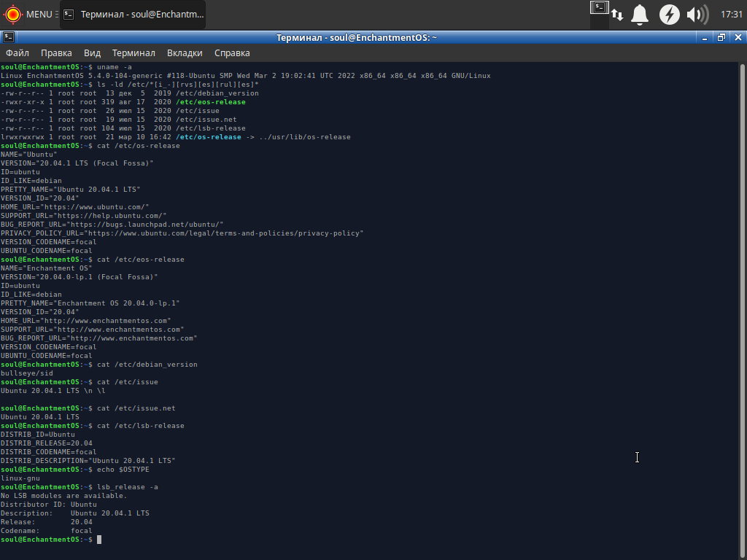Click the HOME_URL="http://www.enchantmentos.com" line
This screenshot has height=560, width=747.
pyautogui.click(x=86, y=321)
